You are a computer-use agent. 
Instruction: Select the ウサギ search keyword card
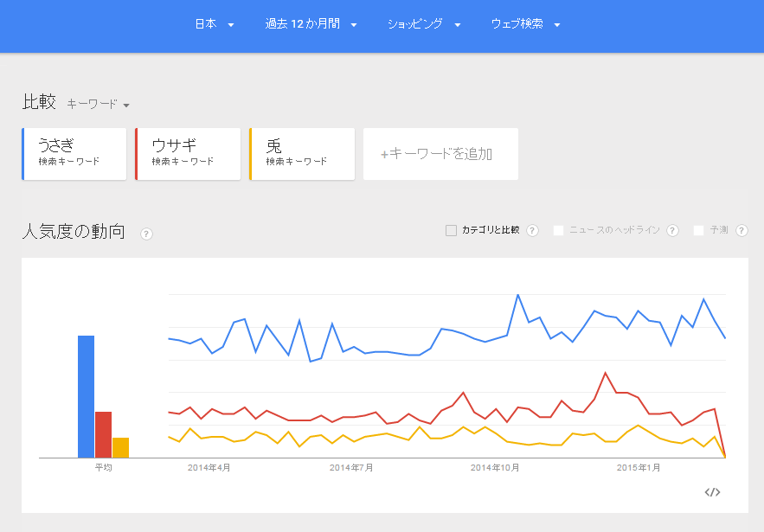[x=188, y=154]
